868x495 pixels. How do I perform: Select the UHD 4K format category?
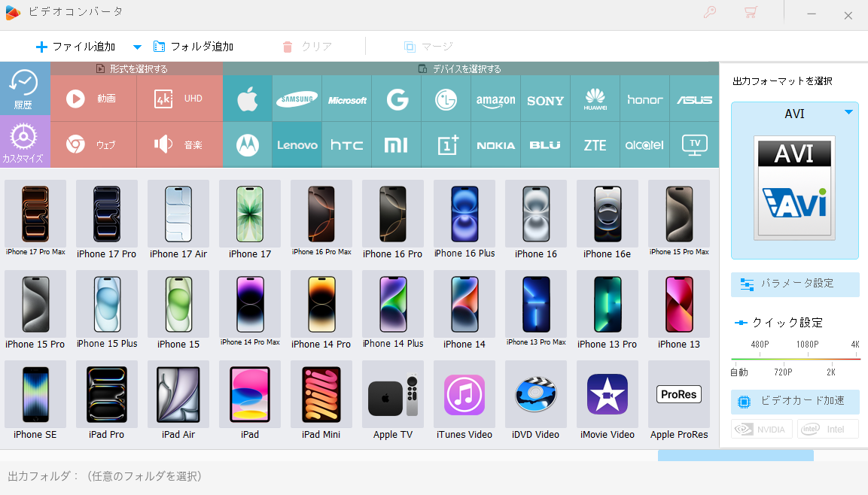point(179,99)
